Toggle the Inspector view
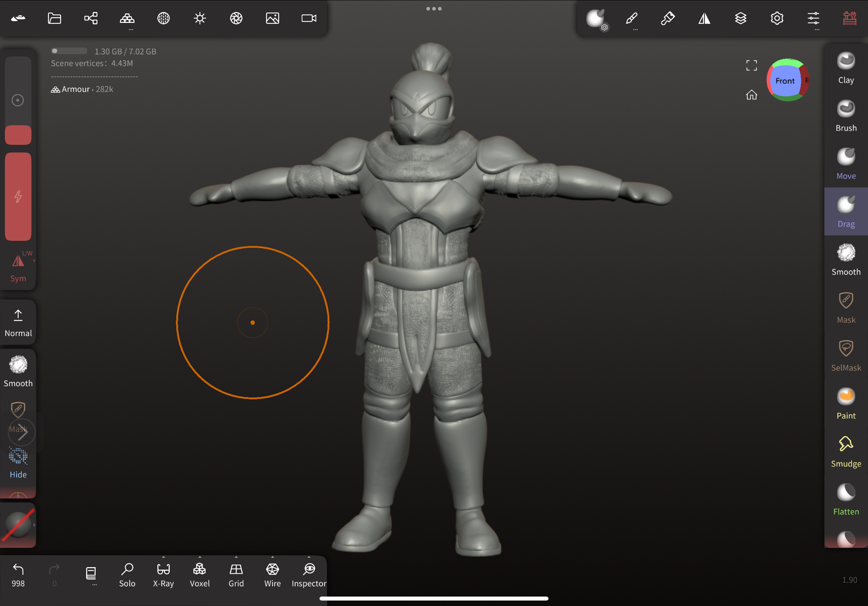Image resolution: width=868 pixels, height=606 pixels. coord(309,575)
